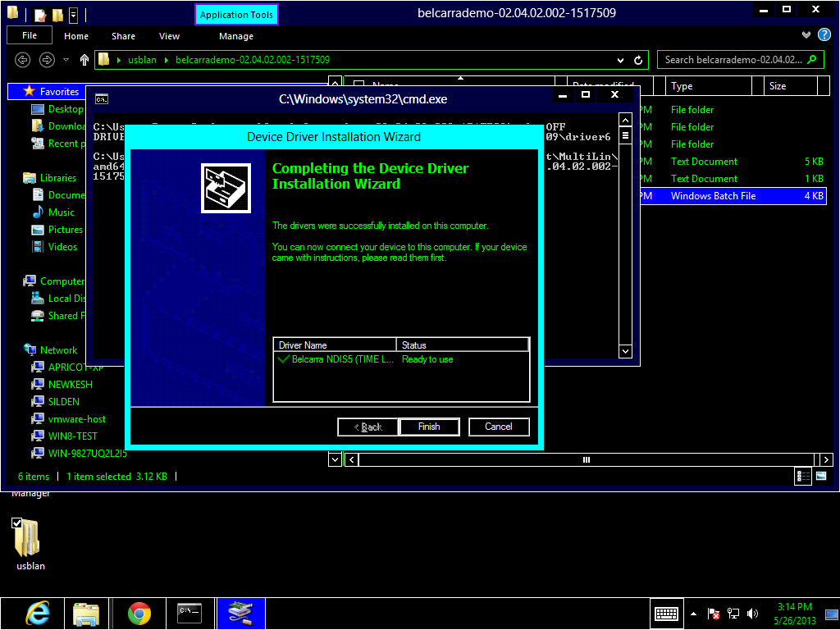Click the Status column header in wizard

pyautogui.click(x=463, y=345)
